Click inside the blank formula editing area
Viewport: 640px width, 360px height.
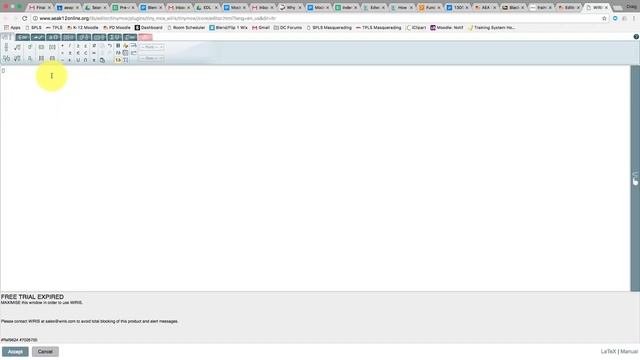tap(315, 178)
